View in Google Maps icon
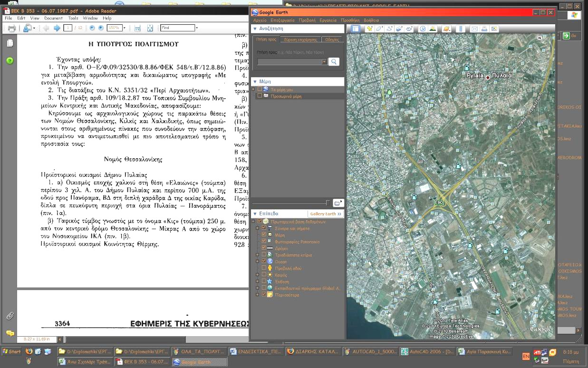 click(494, 29)
